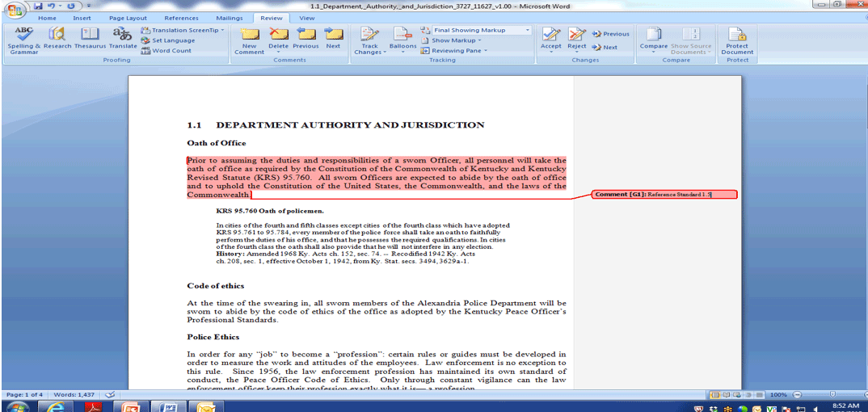Insert a New Comment
868x412 pixels.
(x=250, y=37)
